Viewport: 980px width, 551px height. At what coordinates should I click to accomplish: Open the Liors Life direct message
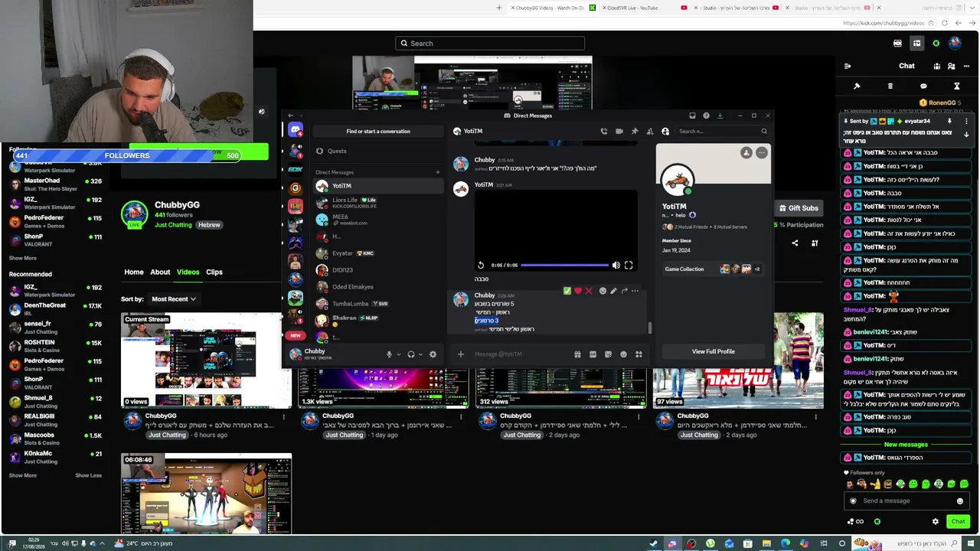(378, 203)
